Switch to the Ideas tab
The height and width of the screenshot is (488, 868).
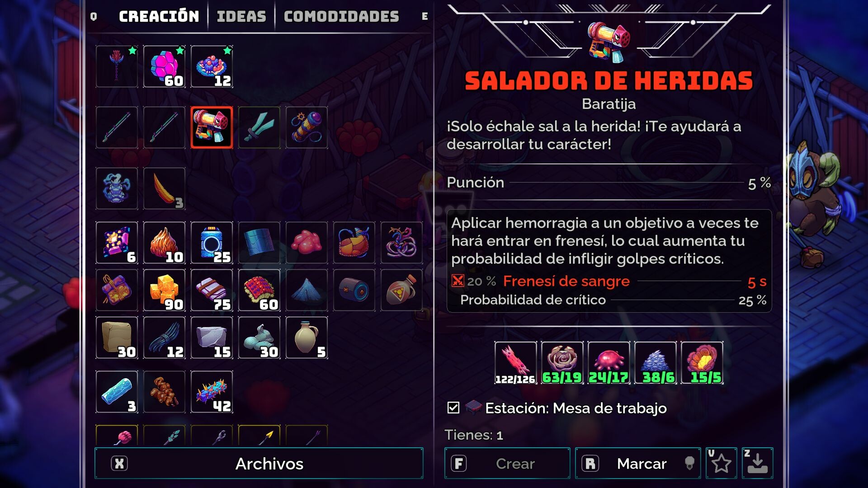click(x=241, y=17)
